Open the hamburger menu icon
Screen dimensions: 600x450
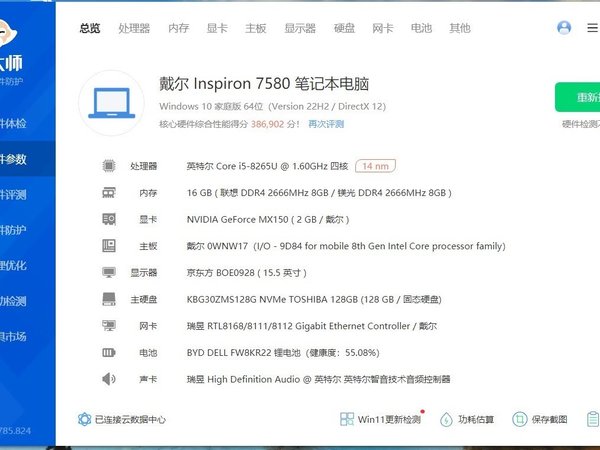coord(592,28)
